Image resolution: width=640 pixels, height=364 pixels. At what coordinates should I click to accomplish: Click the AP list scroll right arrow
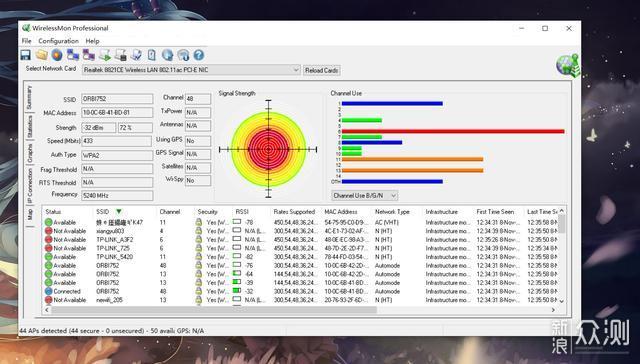click(553, 310)
